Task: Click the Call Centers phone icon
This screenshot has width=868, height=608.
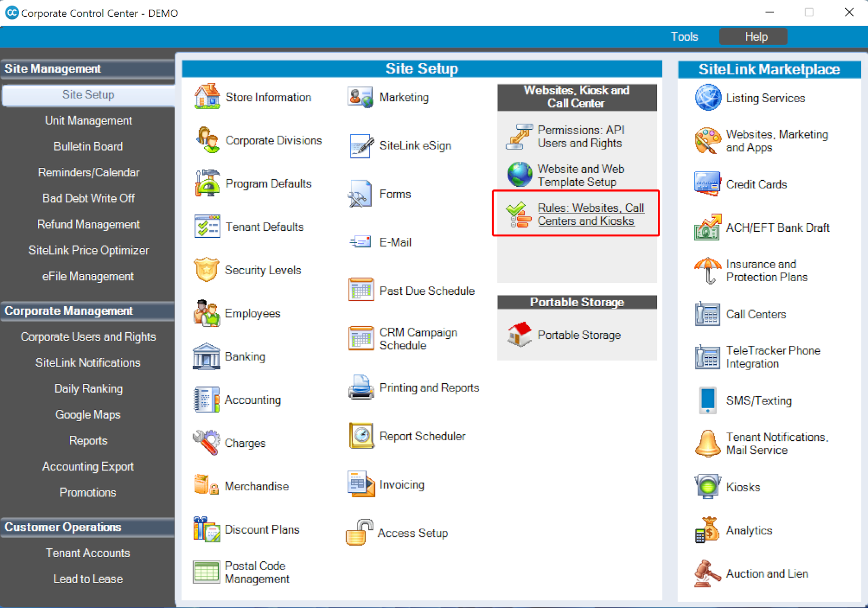Action: tap(707, 314)
